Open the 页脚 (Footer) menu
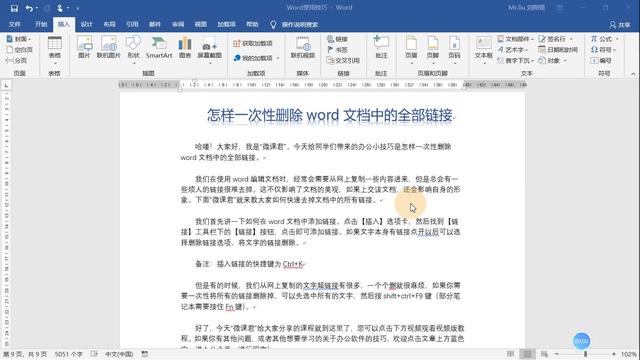 coord(433,50)
